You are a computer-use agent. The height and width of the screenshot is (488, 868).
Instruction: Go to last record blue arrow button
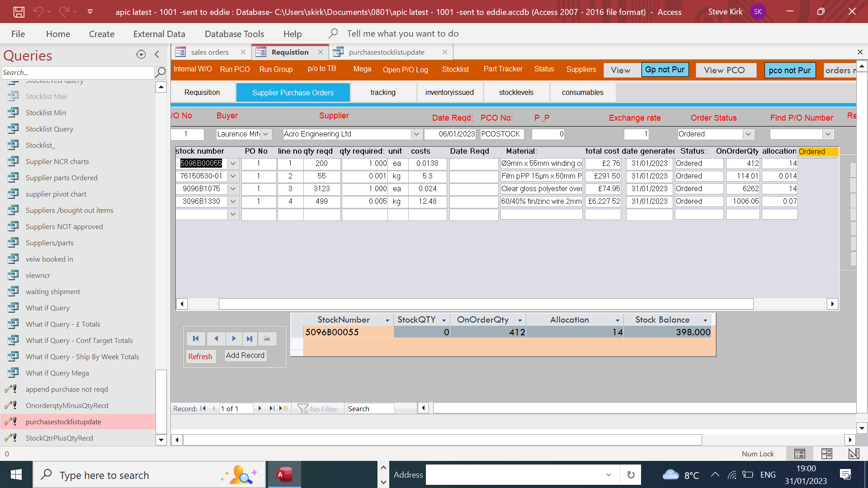250,338
